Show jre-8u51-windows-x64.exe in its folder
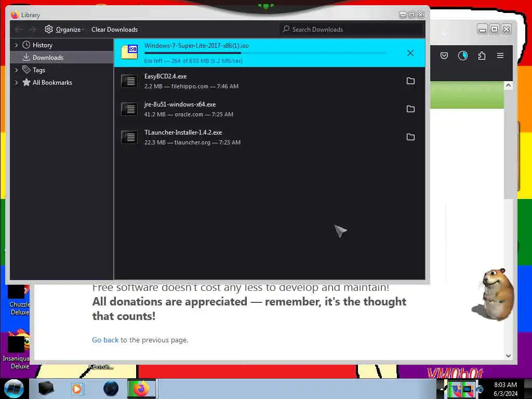532x399 pixels. tap(410, 109)
